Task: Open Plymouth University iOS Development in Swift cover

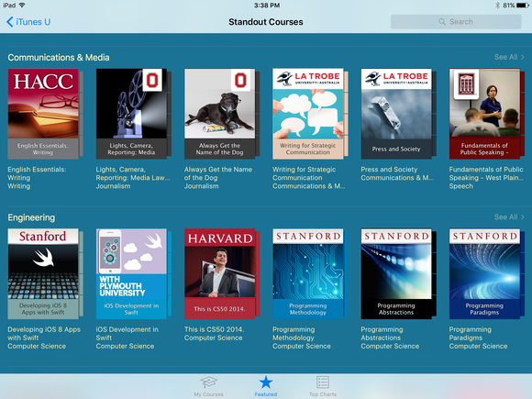Action: point(131,274)
